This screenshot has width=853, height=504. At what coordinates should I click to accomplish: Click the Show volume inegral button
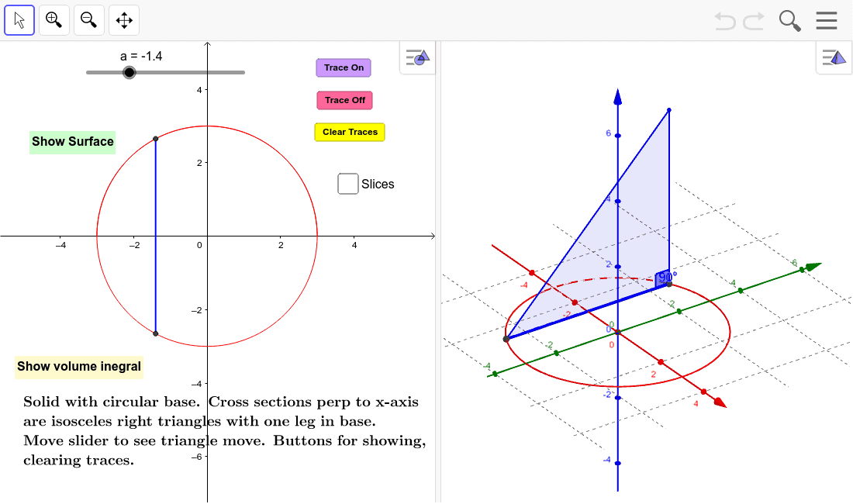78,367
